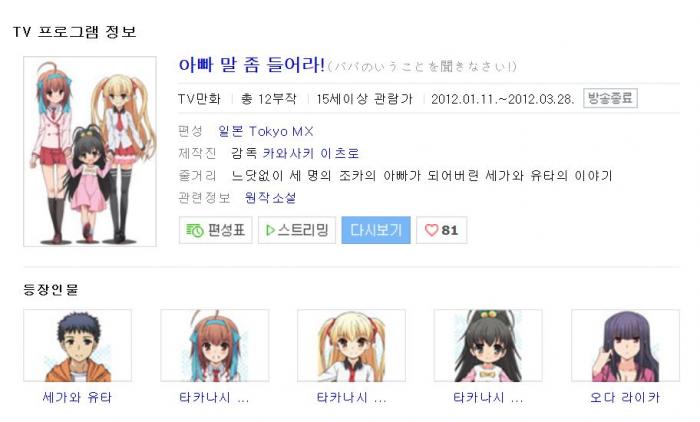The width and height of the screenshot is (700, 422).
Task: Click the 세가와 유타 name link
Action: click(77, 397)
